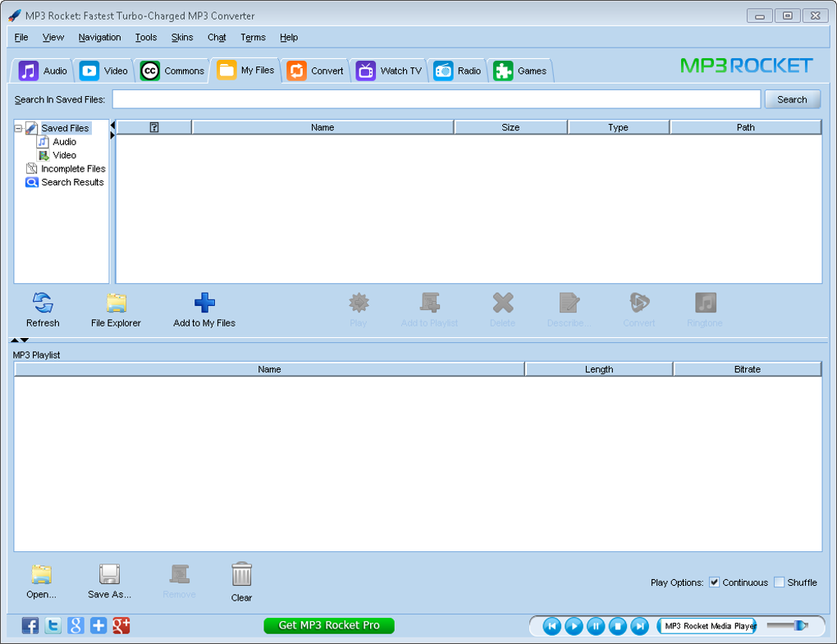Click the Search button
This screenshot has height=644, width=837.
[792, 99]
